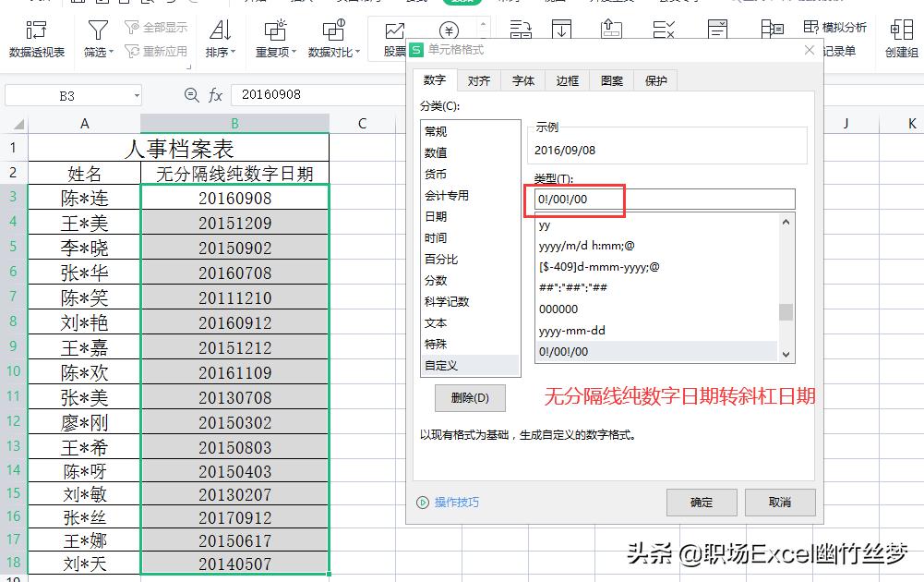The height and width of the screenshot is (582, 924).
Task: Switch to the 边框 border tab
Action: [567, 80]
